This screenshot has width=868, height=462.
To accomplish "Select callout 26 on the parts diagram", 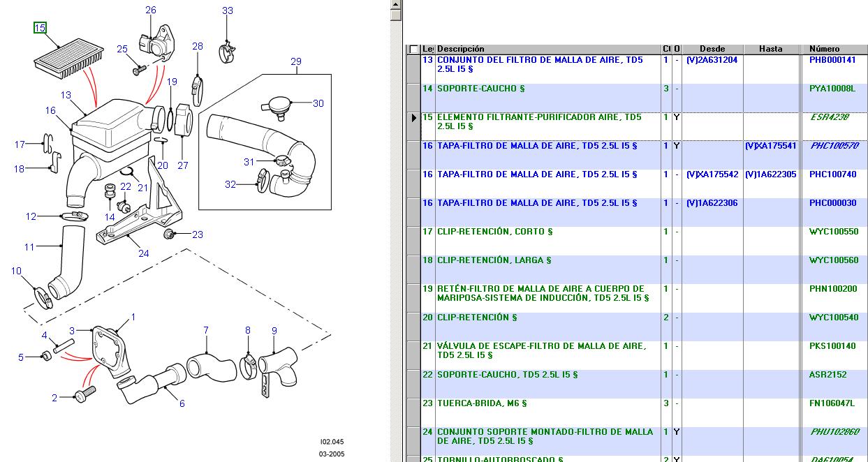I will click(151, 10).
